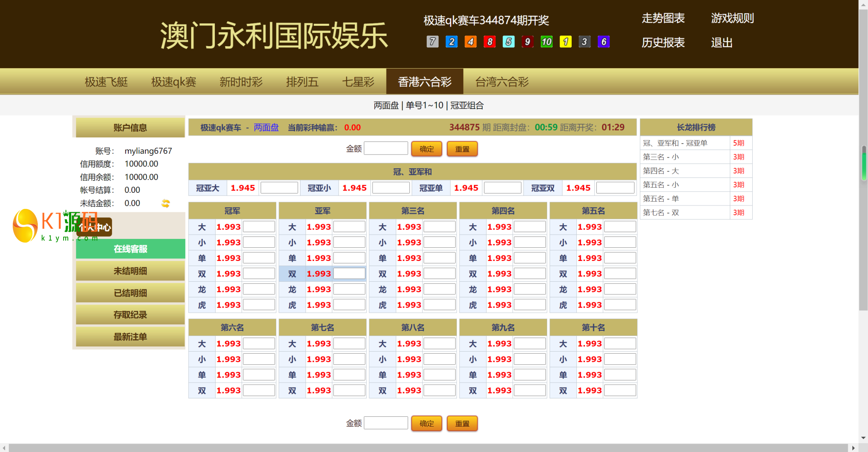Click the account name myliang6767
868x452 pixels.
pyautogui.click(x=148, y=151)
